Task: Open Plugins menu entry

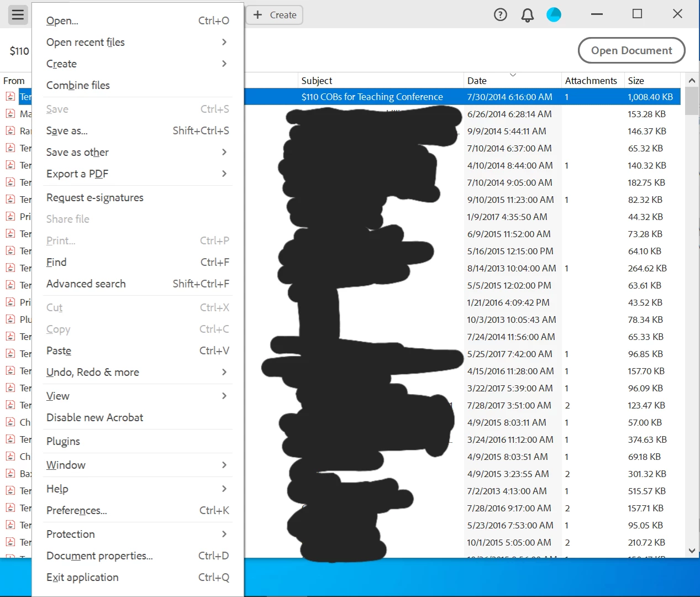Action: [138, 441]
